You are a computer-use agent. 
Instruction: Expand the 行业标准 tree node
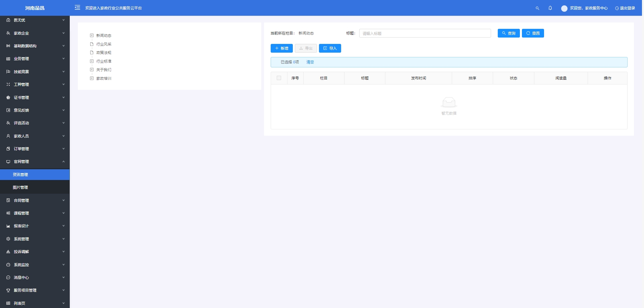point(92,61)
